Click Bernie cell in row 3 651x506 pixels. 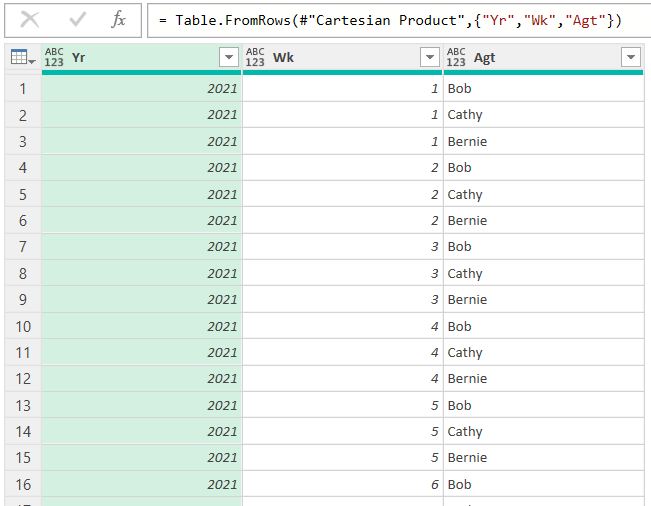click(543, 142)
